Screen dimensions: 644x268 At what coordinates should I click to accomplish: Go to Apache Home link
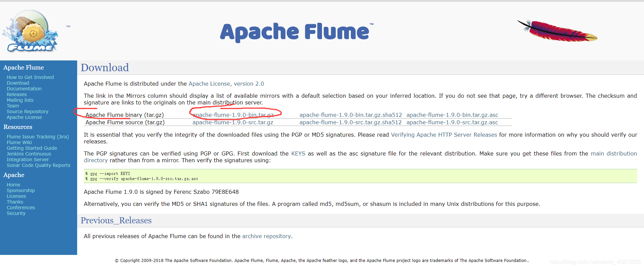pos(13,185)
